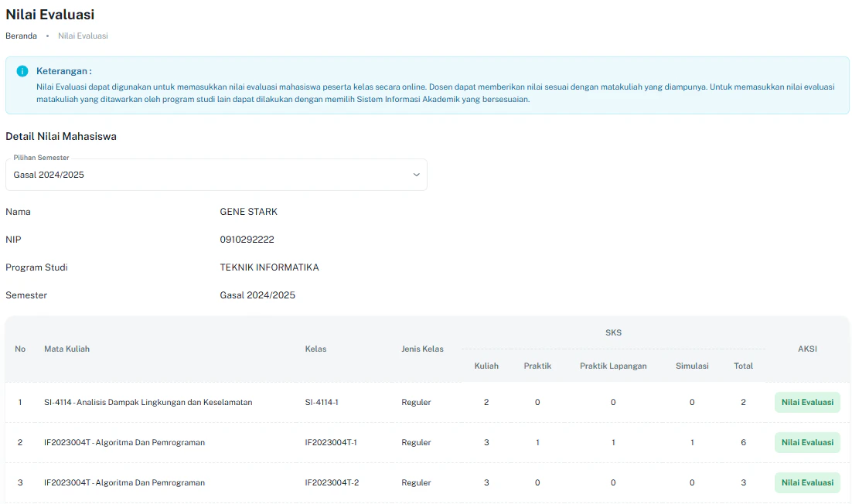Click the Kuliah SKS column header
Screen dimensions: 852x504
486,366
